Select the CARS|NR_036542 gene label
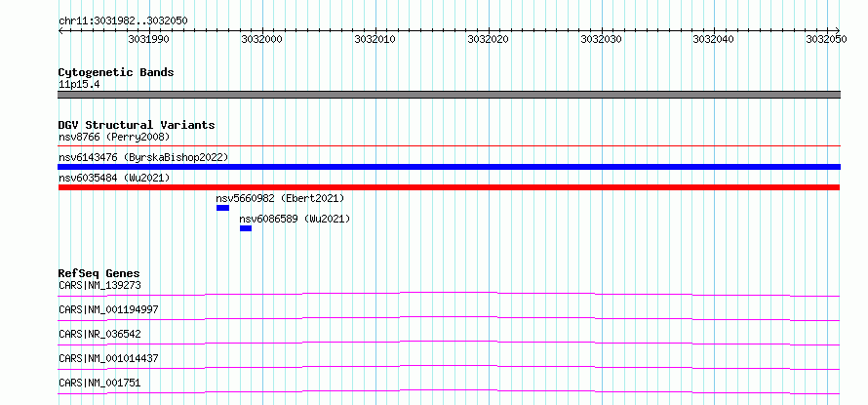Viewport: 868px width, 405px height. click(99, 334)
